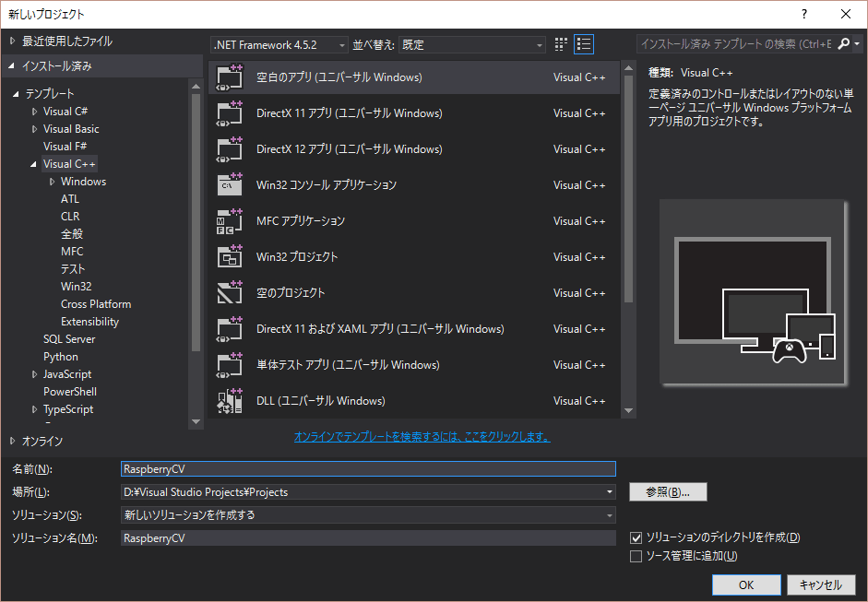Click the online template search link
The height and width of the screenshot is (602, 868).
click(422, 436)
